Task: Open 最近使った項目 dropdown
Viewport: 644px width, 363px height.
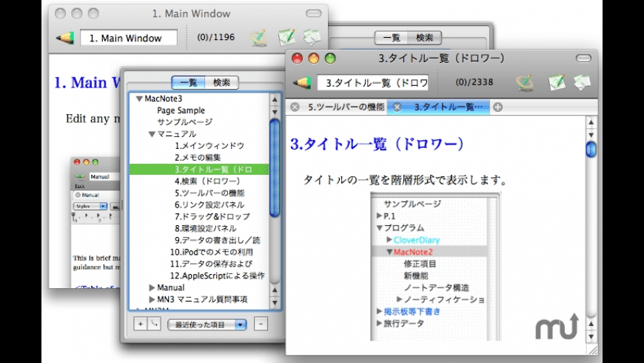Action: tap(207, 324)
